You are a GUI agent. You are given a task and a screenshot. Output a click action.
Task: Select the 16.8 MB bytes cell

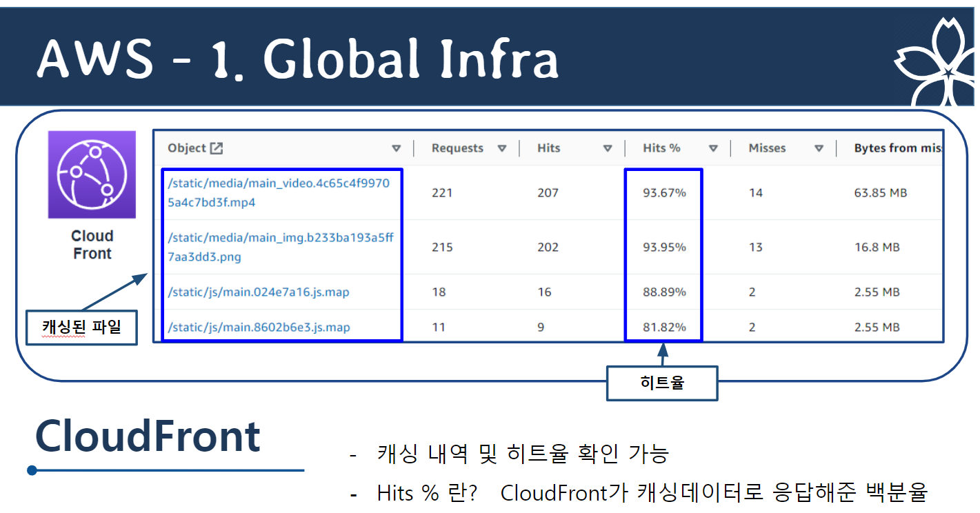877,248
